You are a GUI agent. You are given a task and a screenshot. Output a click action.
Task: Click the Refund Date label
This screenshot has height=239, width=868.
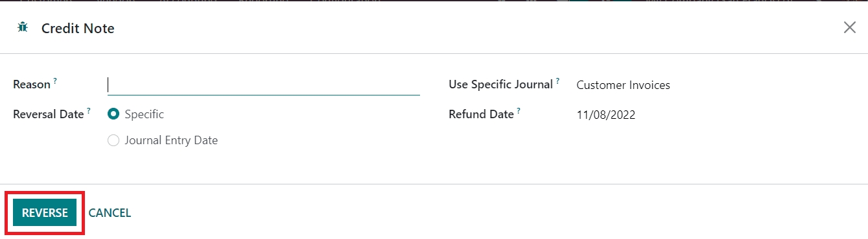click(x=481, y=114)
